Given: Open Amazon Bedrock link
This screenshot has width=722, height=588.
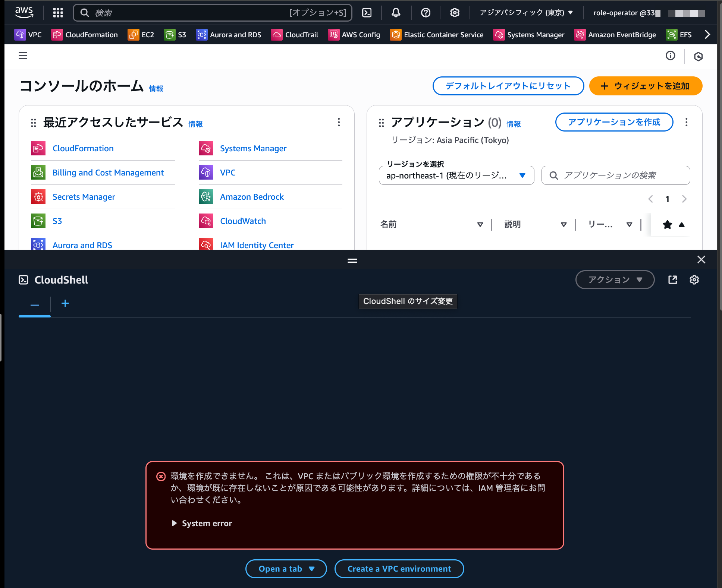Looking at the screenshot, I should tap(252, 197).
